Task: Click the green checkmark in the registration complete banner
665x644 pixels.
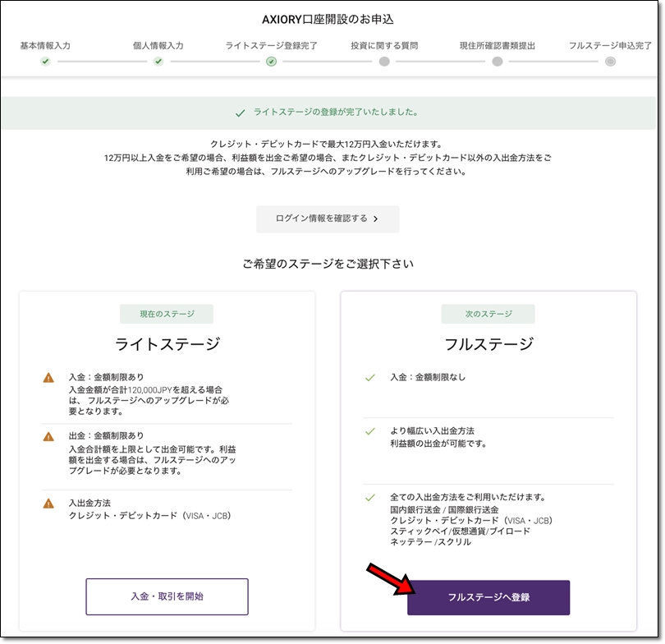Action: (240, 113)
